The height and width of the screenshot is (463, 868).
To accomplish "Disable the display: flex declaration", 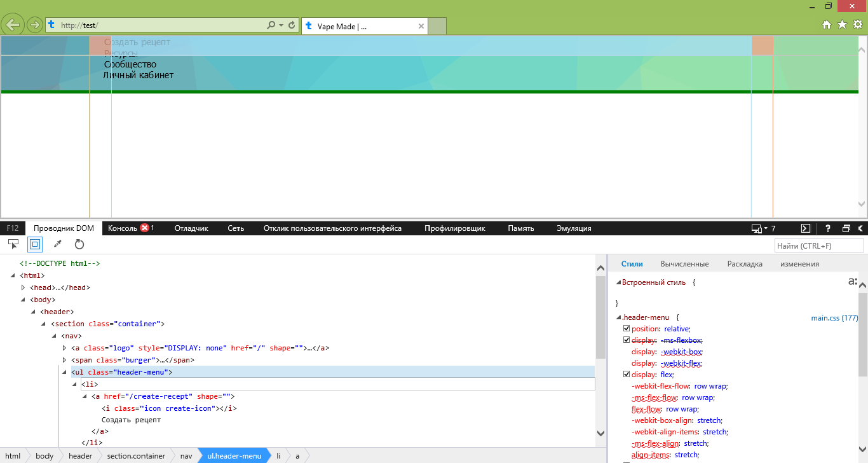I will pos(627,375).
